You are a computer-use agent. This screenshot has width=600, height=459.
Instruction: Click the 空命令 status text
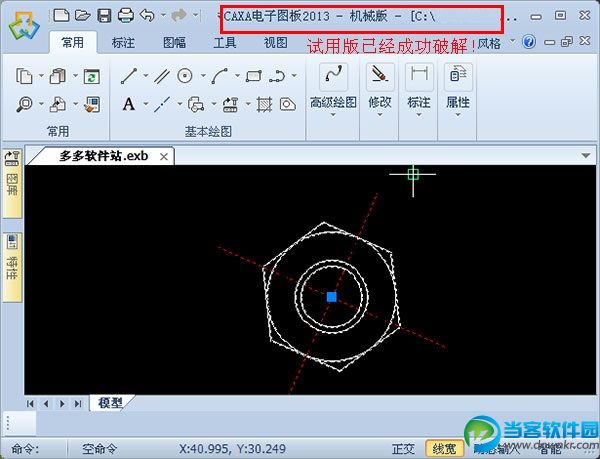[x=99, y=449]
